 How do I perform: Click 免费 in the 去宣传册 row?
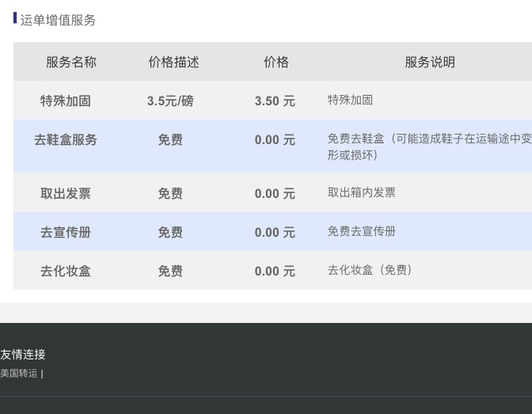(x=170, y=232)
